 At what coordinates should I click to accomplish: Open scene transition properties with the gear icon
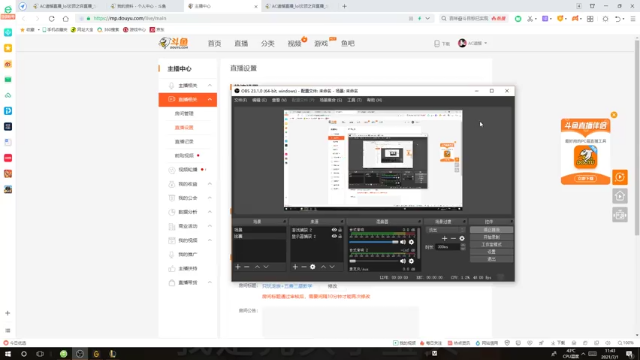pos(462,238)
